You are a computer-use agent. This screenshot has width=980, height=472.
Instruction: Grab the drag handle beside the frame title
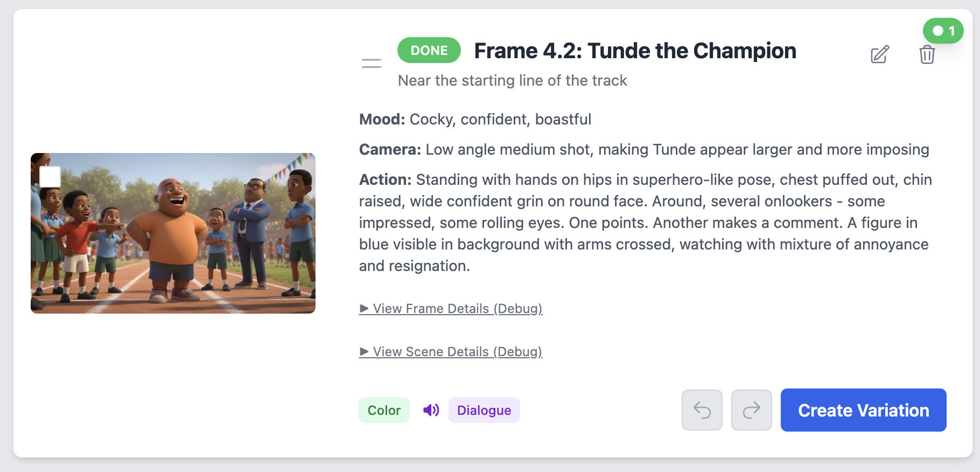point(372,64)
